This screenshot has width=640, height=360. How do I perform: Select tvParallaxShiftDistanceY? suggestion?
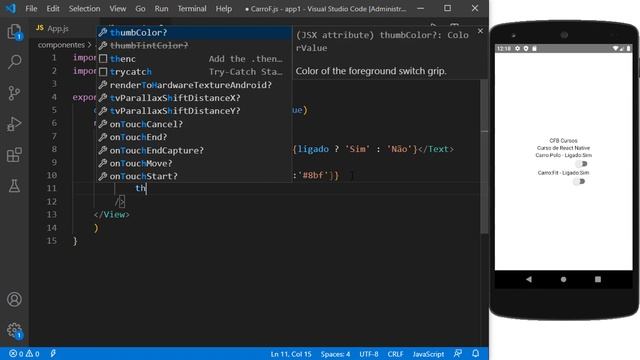[x=194, y=111]
